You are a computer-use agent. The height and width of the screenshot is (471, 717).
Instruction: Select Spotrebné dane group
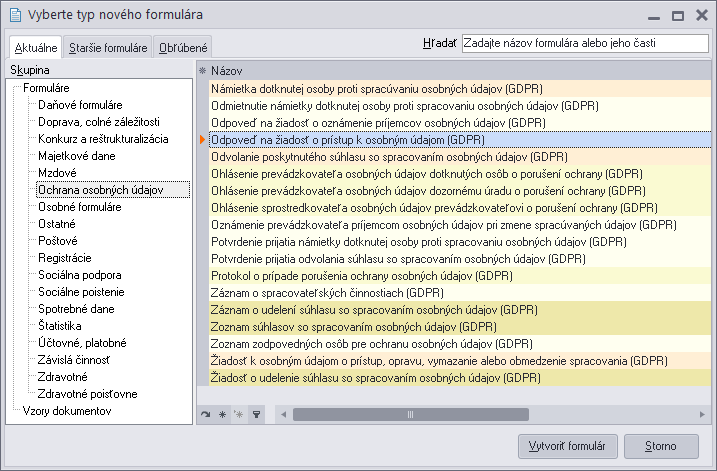76,309
